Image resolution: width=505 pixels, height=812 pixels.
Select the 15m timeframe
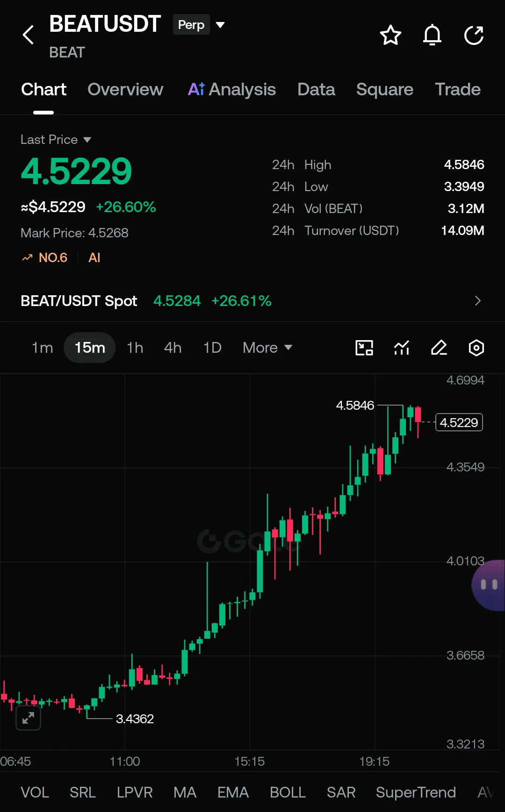(x=89, y=348)
